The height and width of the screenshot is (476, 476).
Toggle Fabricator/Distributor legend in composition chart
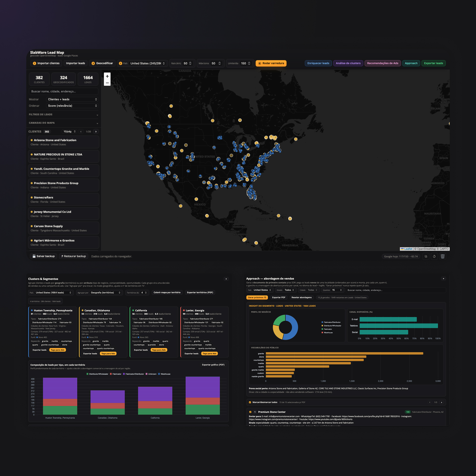(133, 374)
